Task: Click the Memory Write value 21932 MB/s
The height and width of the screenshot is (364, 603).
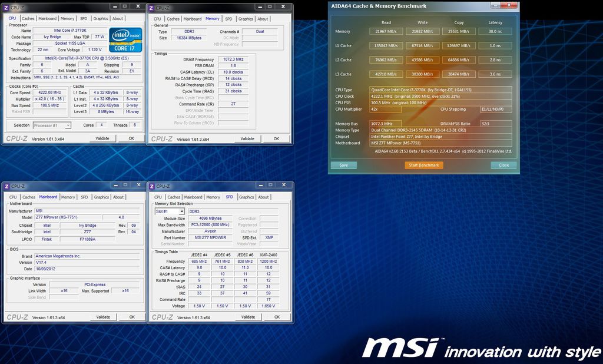Action: tap(422, 32)
